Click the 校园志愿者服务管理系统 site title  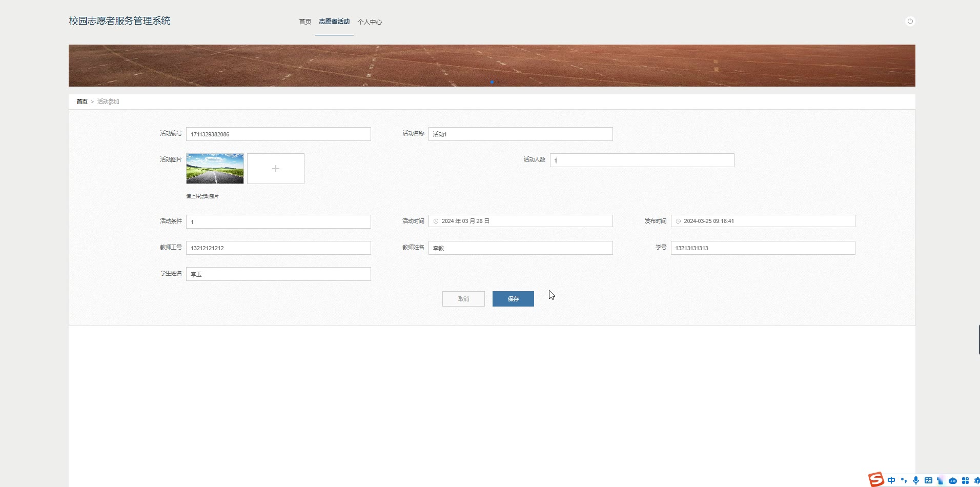(x=119, y=21)
